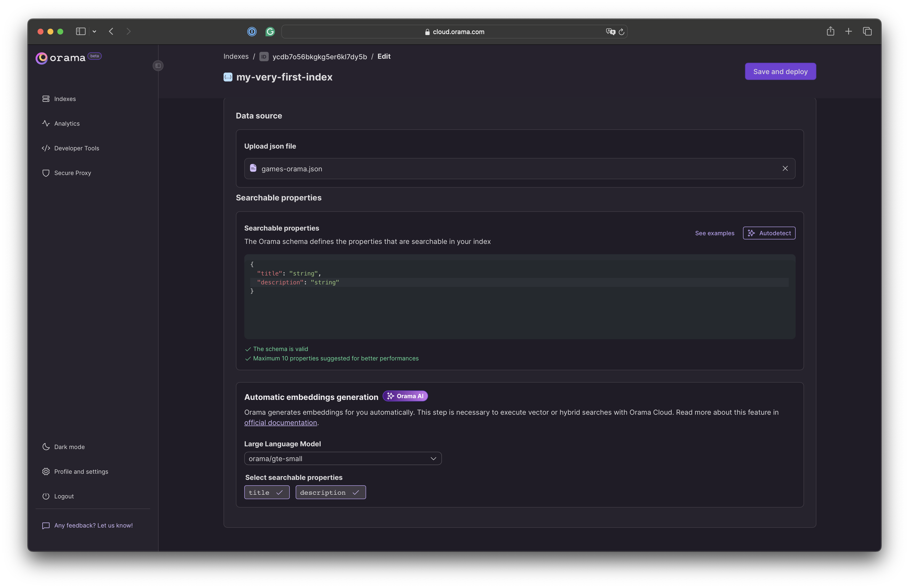Screen dimensions: 909x588
Task: Click the "description": "string" line in editor
Action: [x=298, y=282]
